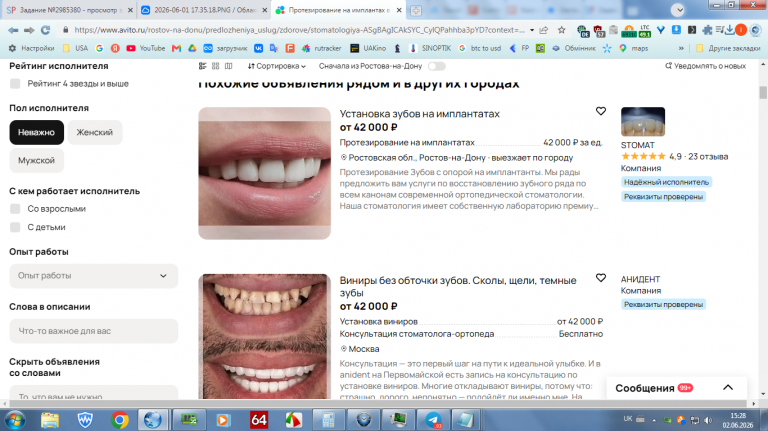Open the tab search dropdown arrow
The image size is (768, 431).
point(678,10)
